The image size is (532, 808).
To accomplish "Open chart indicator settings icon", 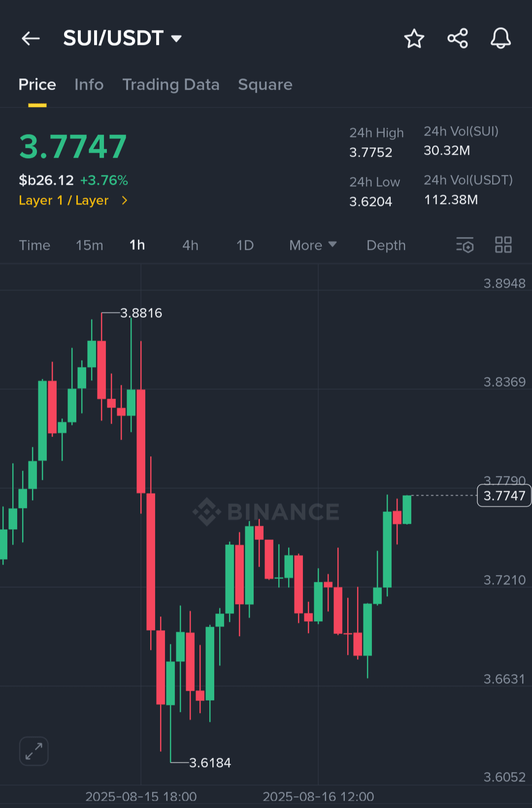I will point(465,245).
